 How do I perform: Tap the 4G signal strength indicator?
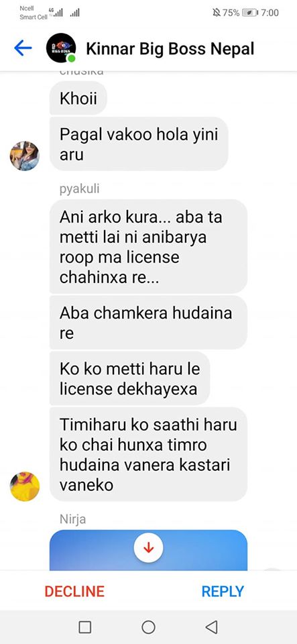pos(55,12)
